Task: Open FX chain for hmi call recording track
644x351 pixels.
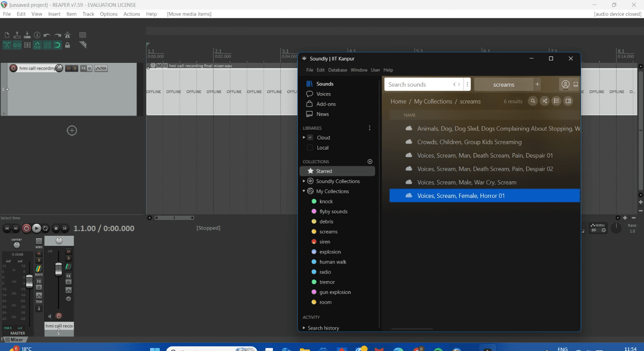Action: (83, 69)
